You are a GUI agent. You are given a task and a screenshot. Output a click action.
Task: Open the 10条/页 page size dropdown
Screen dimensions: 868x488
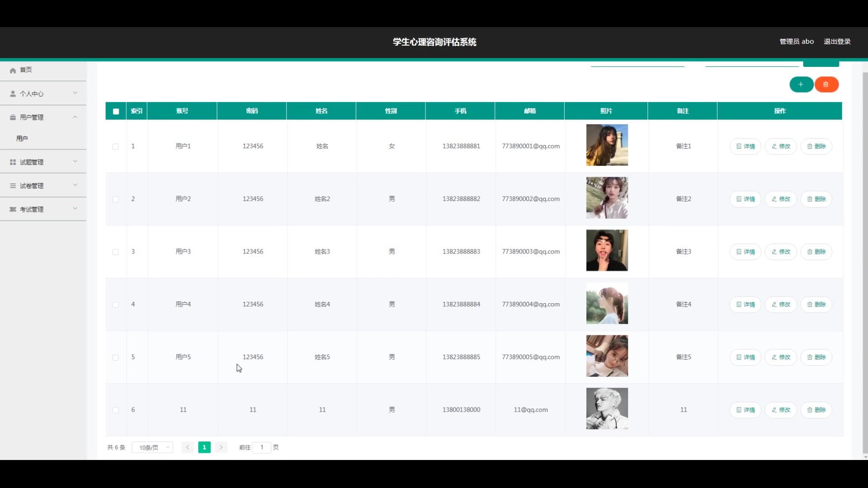pyautogui.click(x=152, y=447)
